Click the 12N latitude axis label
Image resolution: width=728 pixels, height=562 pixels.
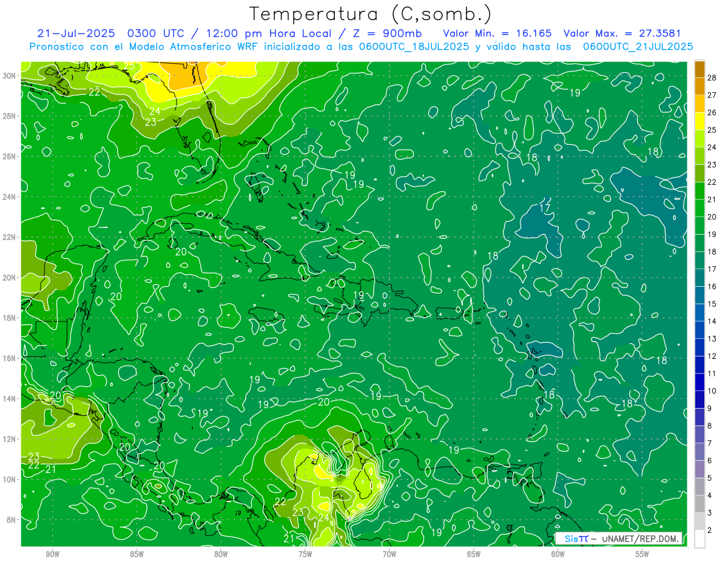tap(10, 439)
